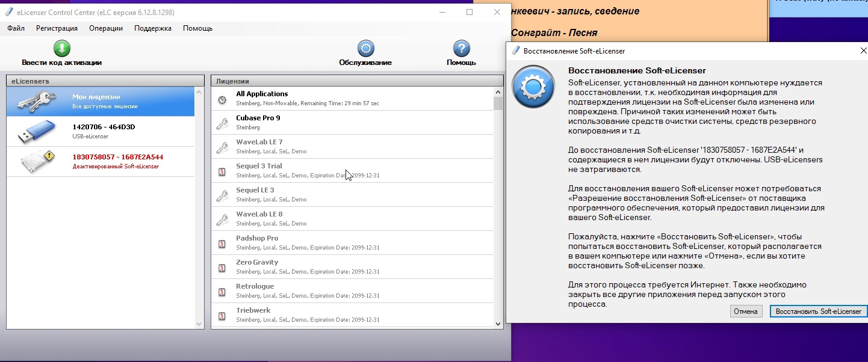Maximize the eLicenser Control Center window
Image resolution: width=868 pixels, height=362 pixels.
pyautogui.click(x=470, y=11)
